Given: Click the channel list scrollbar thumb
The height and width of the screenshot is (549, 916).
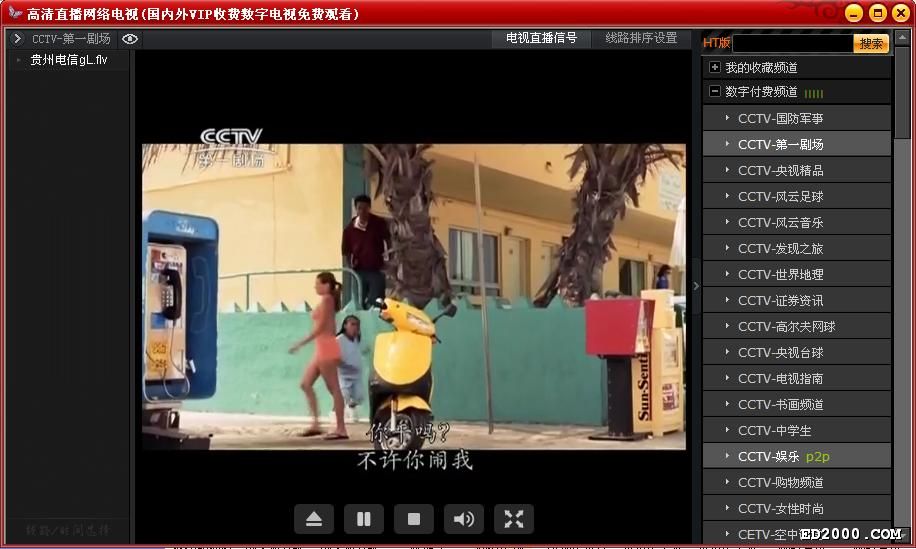Looking at the screenshot, I should 903,93.
